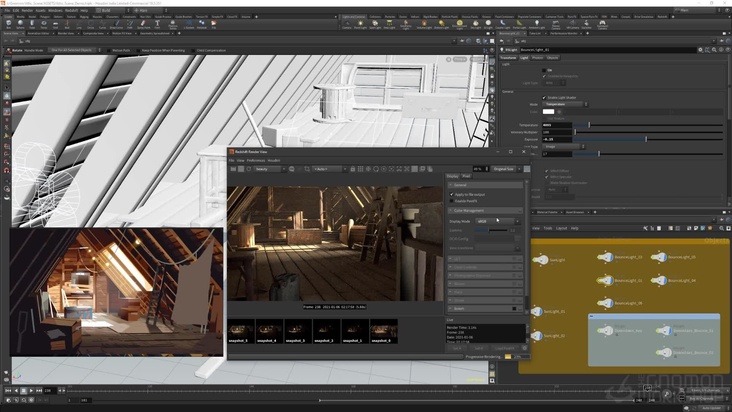Select the L-System shelf tool
The width and height of the screenshot is (732, 412).
tap(189, 24)
